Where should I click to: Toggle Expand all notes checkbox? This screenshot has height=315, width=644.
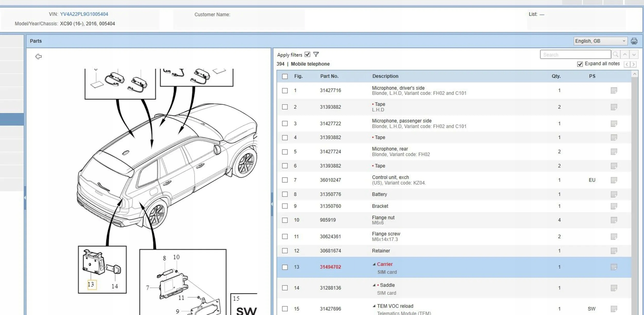coord(580,64)
